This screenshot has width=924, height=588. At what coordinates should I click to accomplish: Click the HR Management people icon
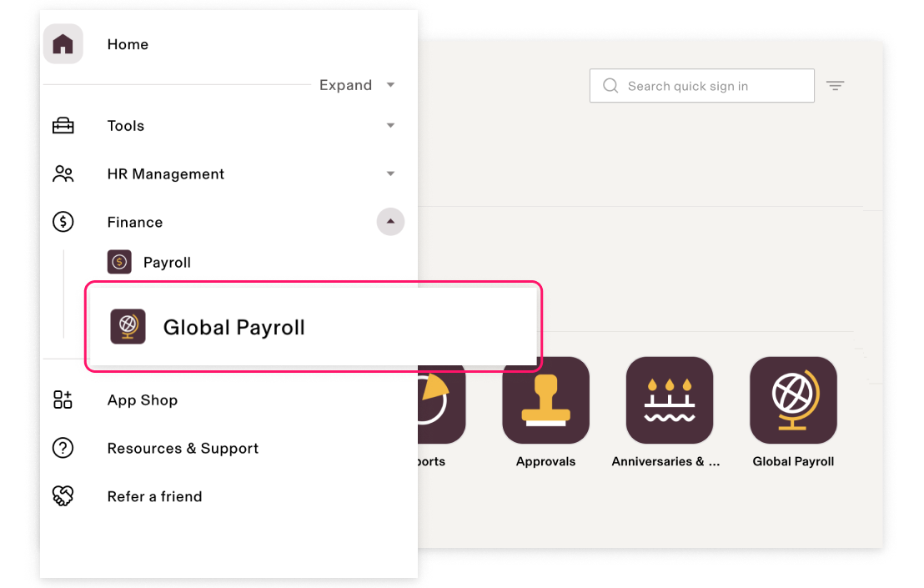[x=63, y=173]
